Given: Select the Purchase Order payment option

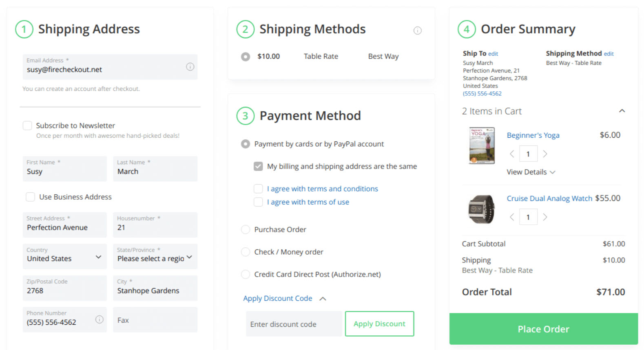Looking at the screenshot, I should click(246, 230).
